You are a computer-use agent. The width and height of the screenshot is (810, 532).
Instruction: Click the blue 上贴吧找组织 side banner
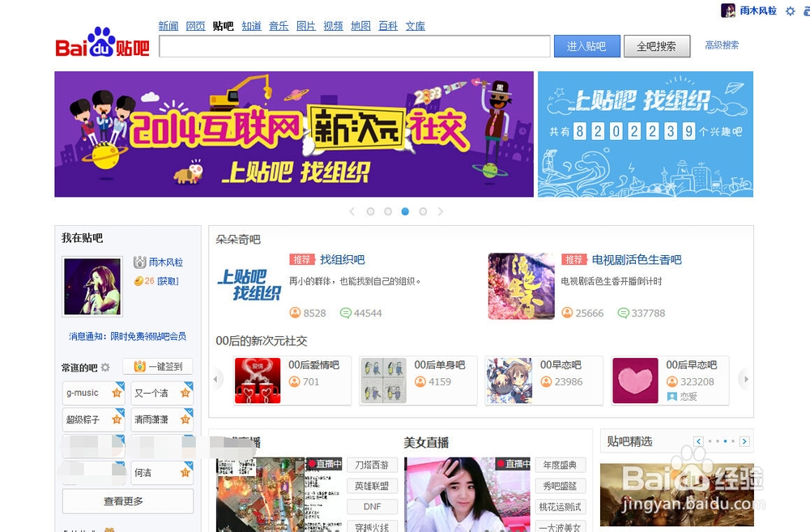click(646, 134)
